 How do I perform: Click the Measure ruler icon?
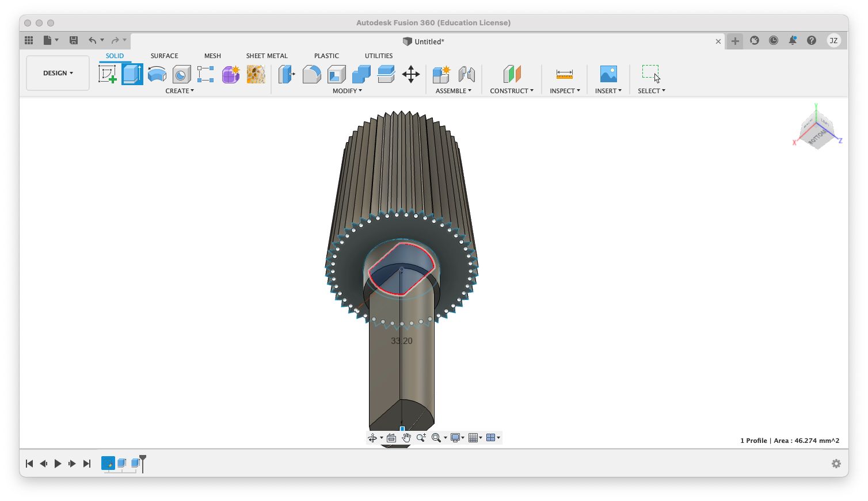point(565,74)
